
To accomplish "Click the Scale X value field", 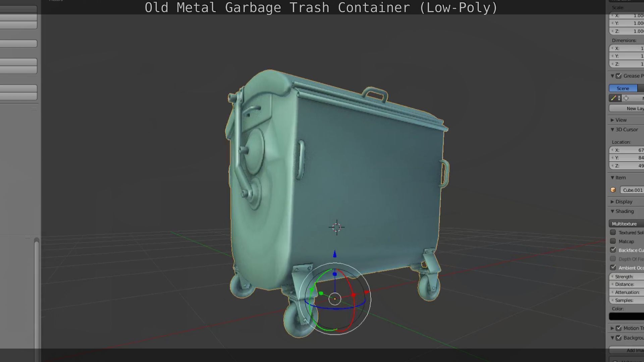I will [x=626, y=16].
